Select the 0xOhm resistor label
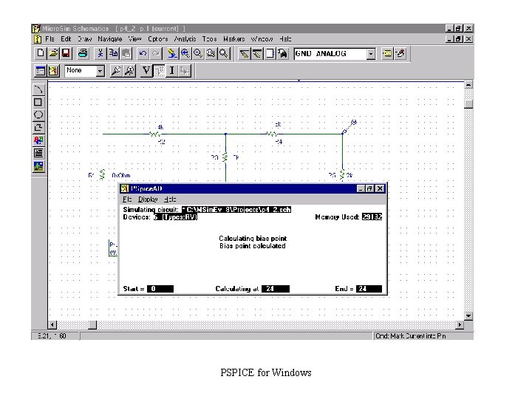This screenshot has height=399, width=532. point(120,175)
